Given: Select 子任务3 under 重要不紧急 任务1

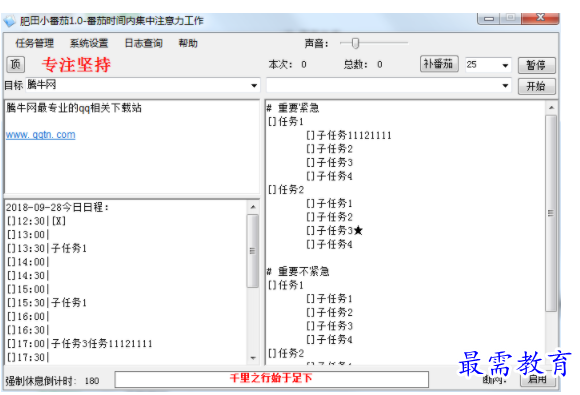Looking at the screenshot, I should click(330, 326).
